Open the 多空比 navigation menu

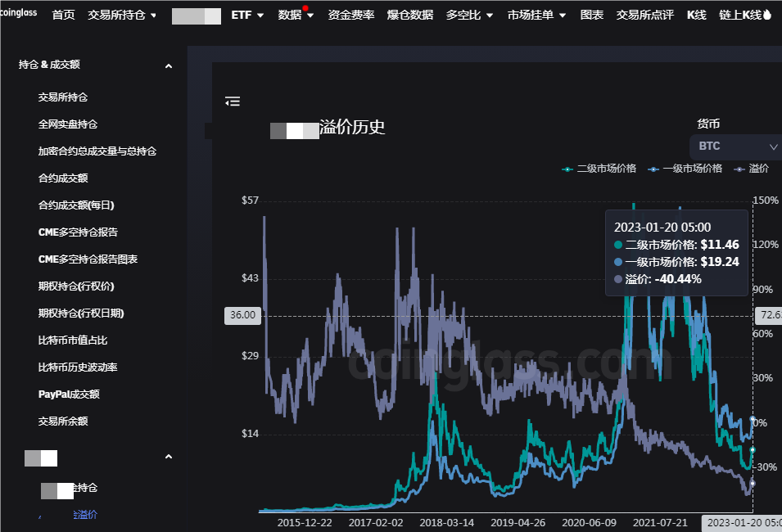469,16
